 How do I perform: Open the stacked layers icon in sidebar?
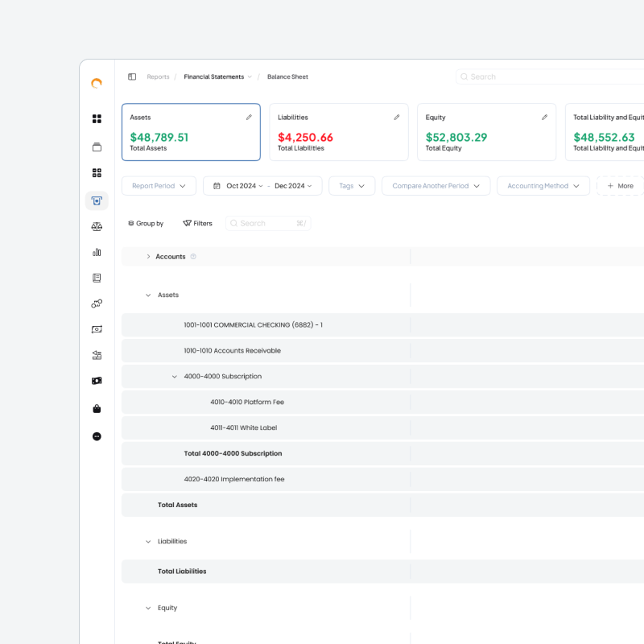[97, 147]
